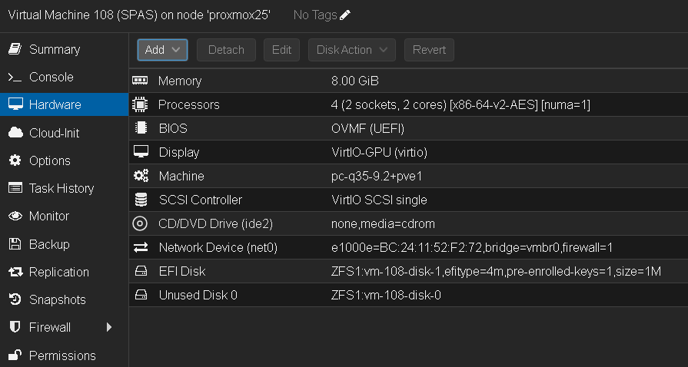This screenshot has width=688, height=367.
Task: Click the SCSI Controller database icon
Action: coord(140,200)
